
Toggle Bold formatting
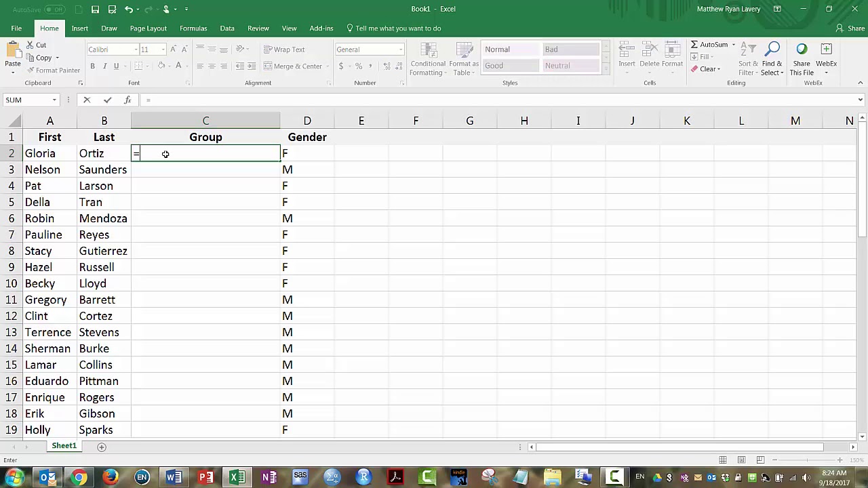pos(93,66)
